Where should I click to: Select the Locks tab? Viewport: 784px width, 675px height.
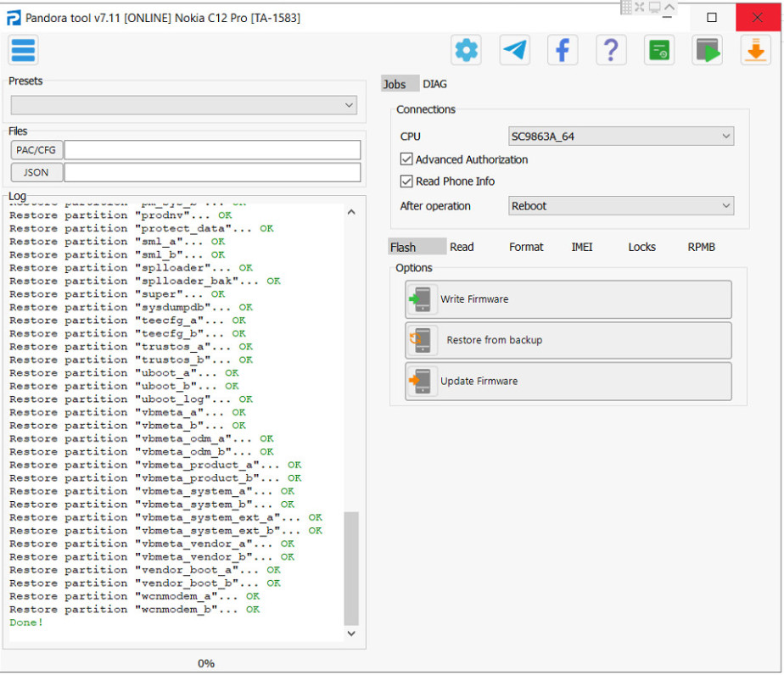641,247
